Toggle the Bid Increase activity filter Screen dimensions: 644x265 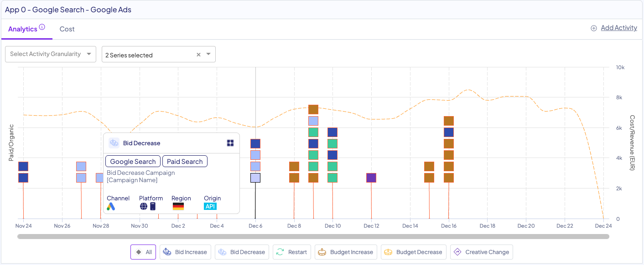pos(185,252)
